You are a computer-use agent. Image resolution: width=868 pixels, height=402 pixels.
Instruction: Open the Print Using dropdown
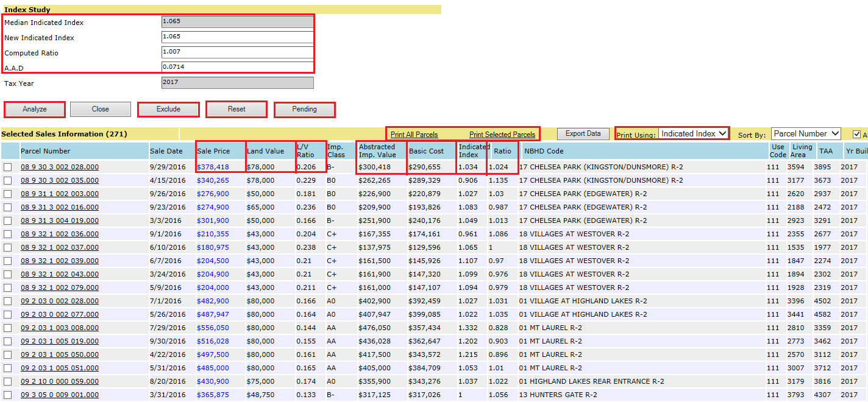point(694,133)
